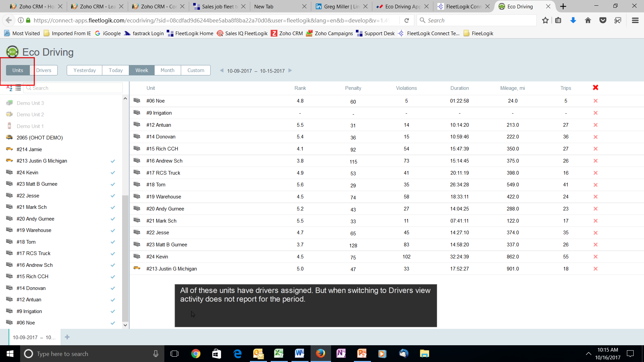This screenshot has height=362, width=644.
Task: Select the Month period tab
Action: (167, 70)
